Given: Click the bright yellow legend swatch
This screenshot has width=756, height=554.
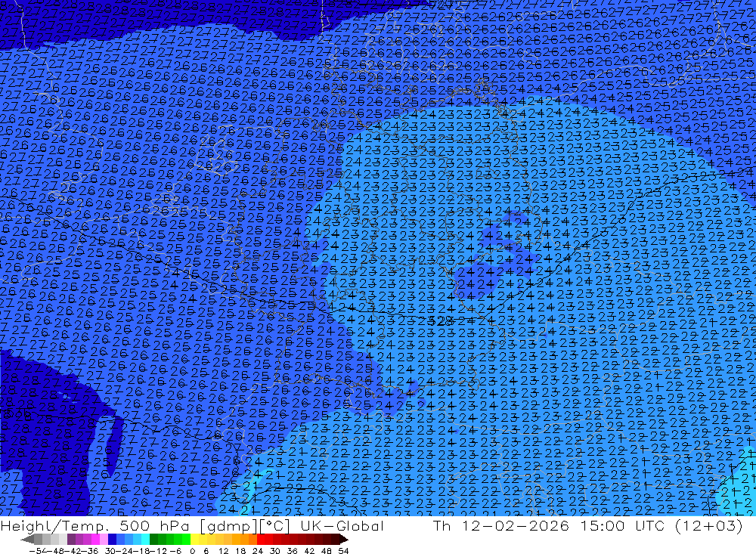Looking at the screenshot, I should click(x=194, y=539).
